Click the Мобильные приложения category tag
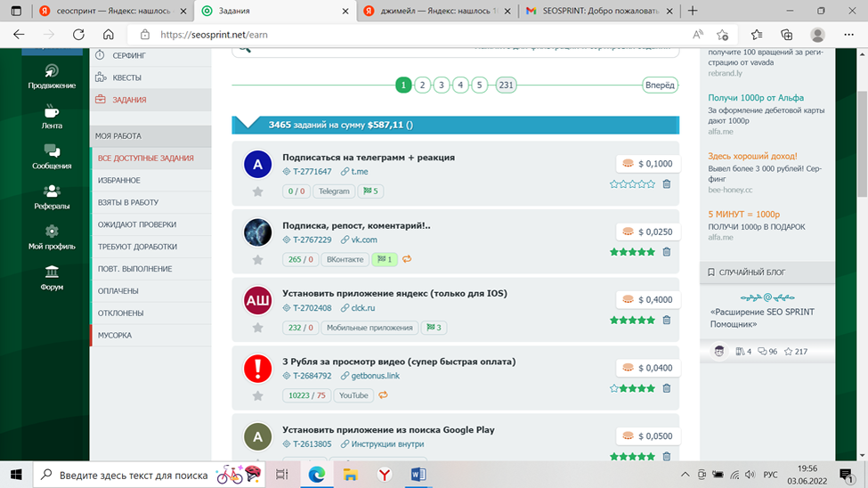This screenshot has width=868, height=488. (369, 328)
